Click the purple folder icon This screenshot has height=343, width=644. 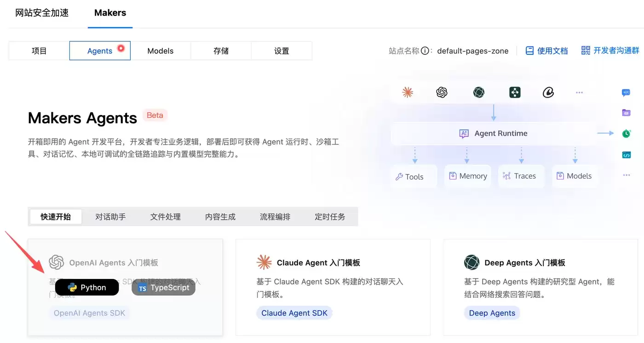point(626,113)
